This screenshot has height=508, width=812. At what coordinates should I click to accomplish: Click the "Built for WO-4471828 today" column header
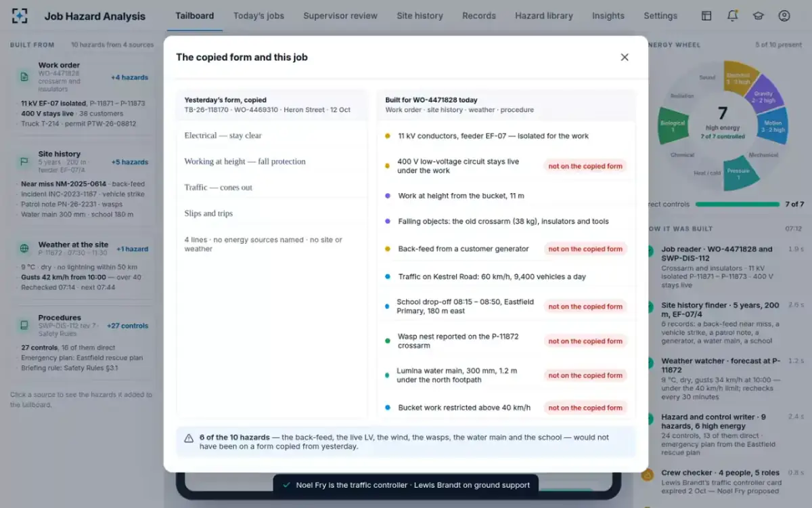click(x=506, y=104)
